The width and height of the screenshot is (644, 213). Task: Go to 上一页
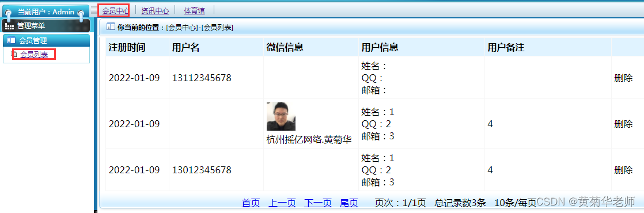(x=282, y=203)
